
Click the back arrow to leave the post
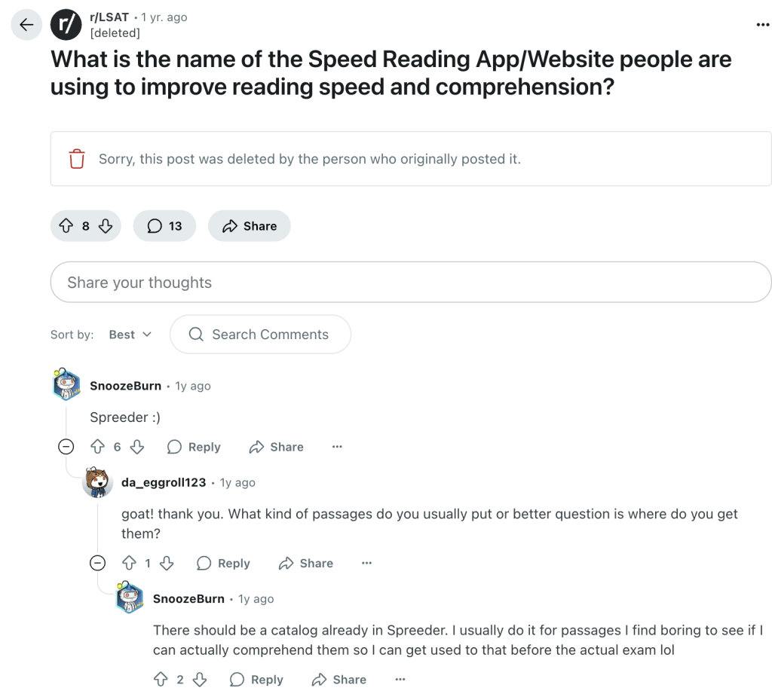click(x=26, y=24)
